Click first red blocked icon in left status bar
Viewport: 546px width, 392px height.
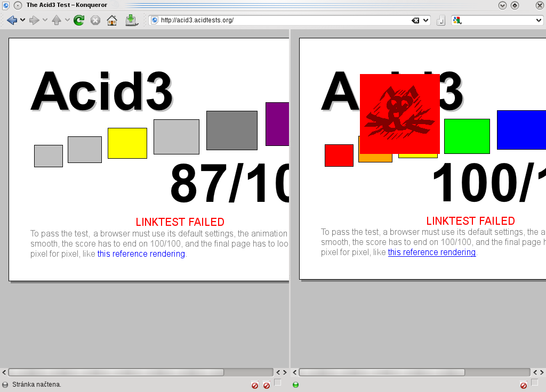tap(255, 386)
